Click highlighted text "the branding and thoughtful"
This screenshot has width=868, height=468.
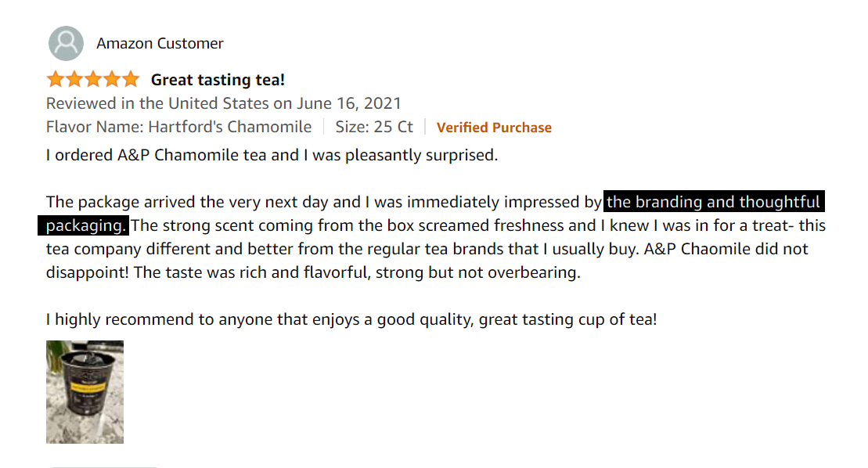[x=713, y=203]
